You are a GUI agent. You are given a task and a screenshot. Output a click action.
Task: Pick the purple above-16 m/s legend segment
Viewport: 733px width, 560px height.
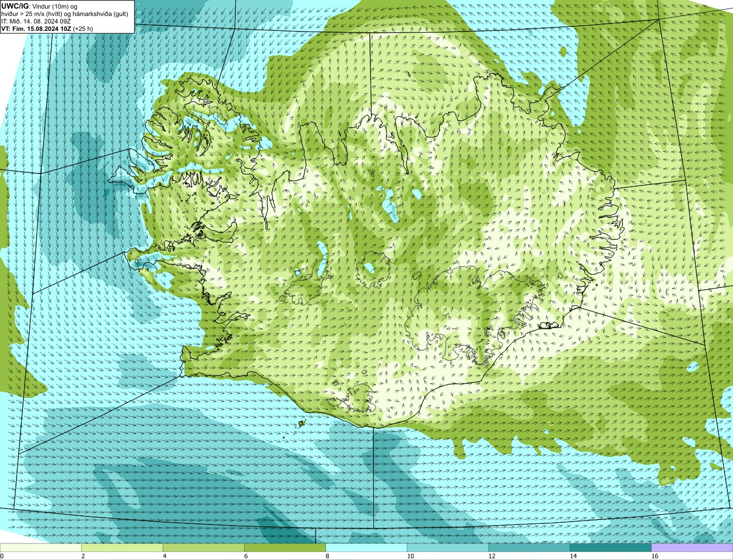(692, 548)
